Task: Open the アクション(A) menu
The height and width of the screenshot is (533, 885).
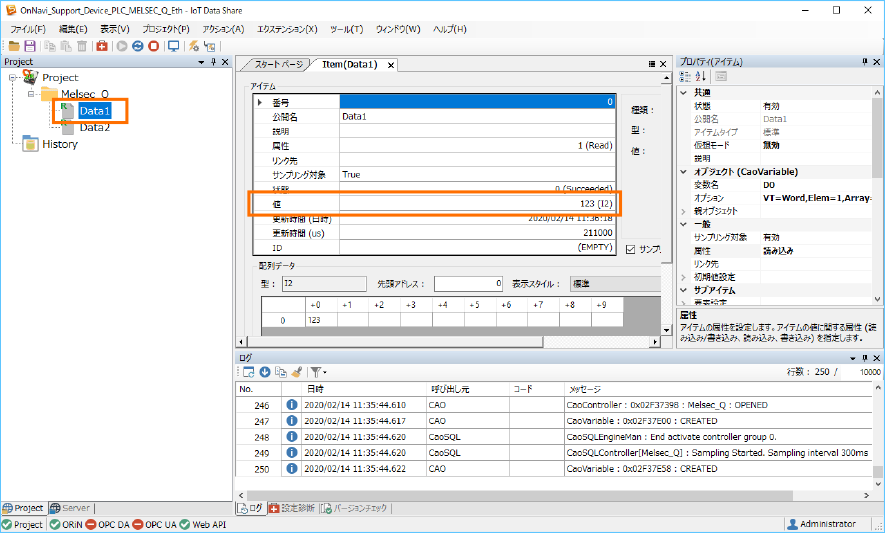Action: (224, 29)
